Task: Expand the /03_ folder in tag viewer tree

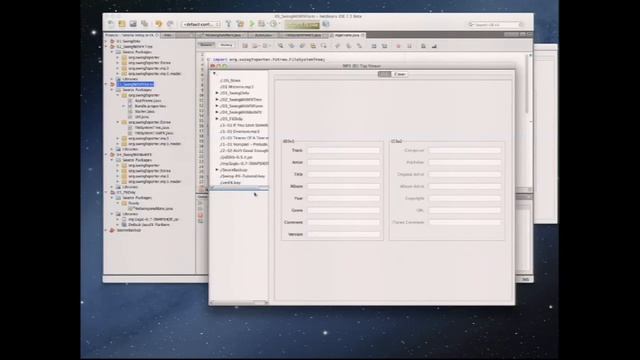Action: pyautogui.click(x=217, y=106)
